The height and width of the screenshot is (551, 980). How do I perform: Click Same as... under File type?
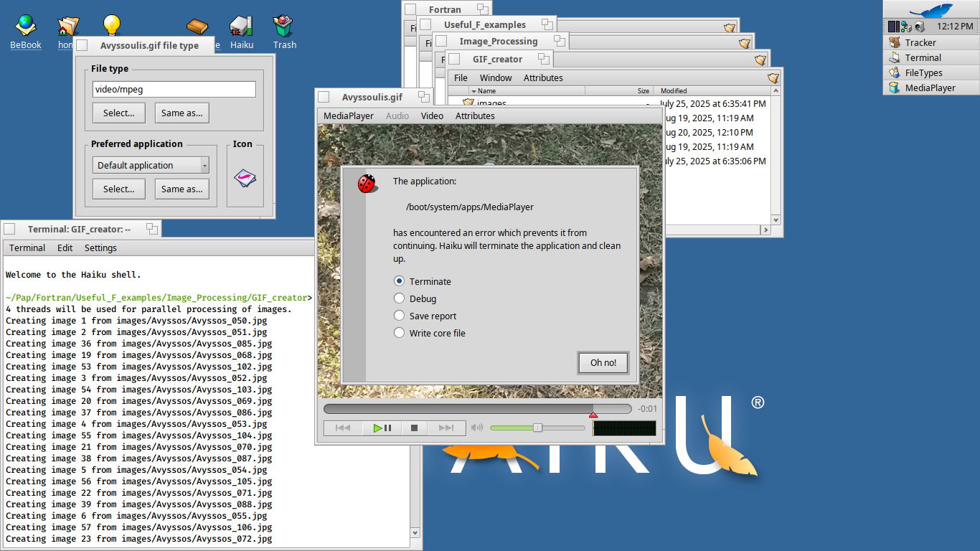(x=182, y=113)
